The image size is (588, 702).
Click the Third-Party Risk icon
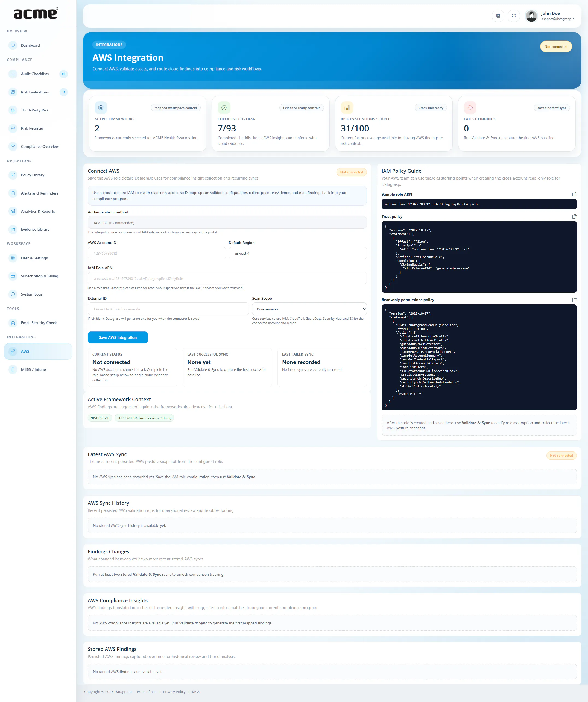(13, 110)
